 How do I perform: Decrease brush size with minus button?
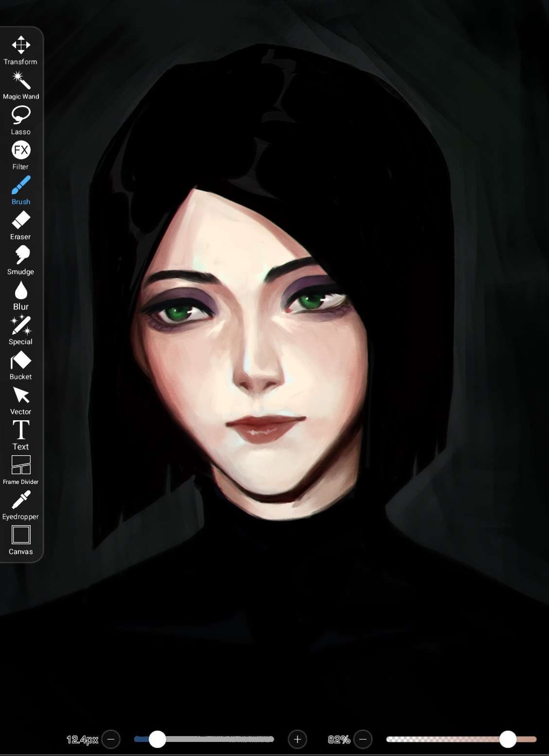tap(111, 739)
